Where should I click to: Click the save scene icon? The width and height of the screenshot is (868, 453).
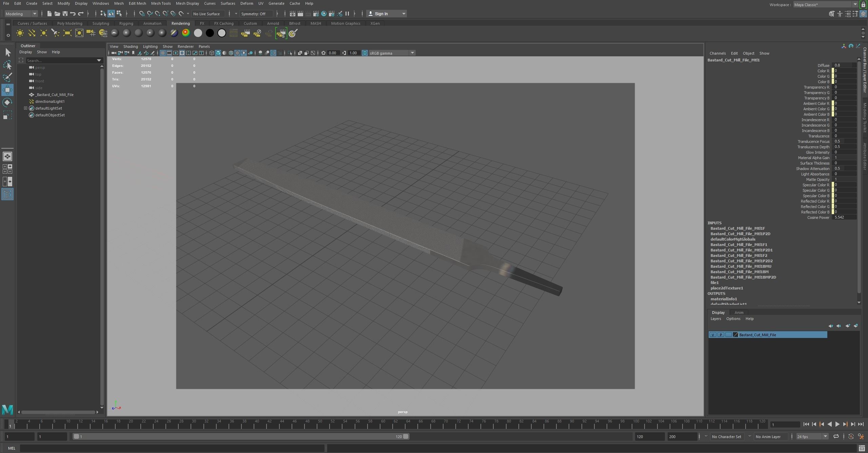(x=65, y=14)
